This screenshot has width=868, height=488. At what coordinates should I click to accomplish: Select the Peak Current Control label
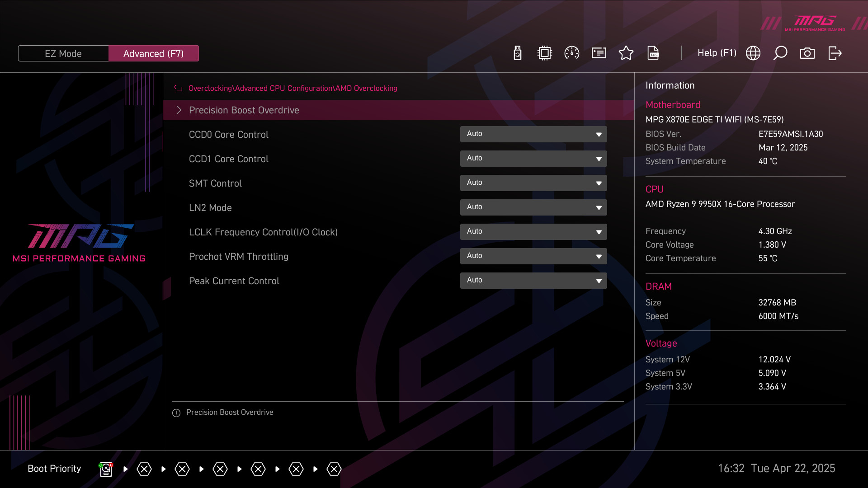(234, 281)
